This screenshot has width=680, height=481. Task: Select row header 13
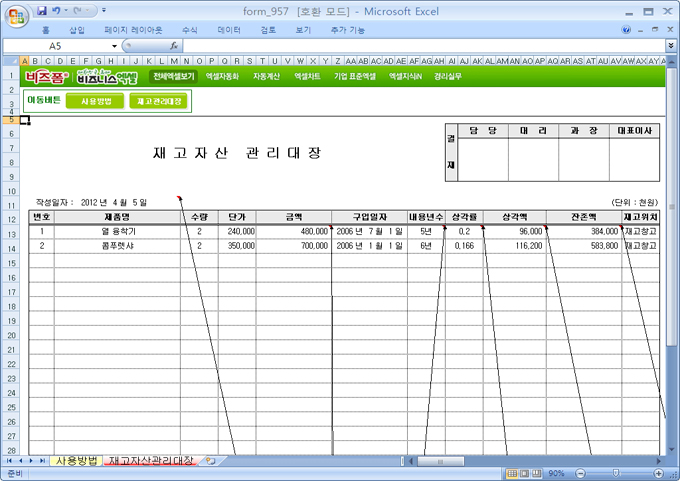click(12, 234)
